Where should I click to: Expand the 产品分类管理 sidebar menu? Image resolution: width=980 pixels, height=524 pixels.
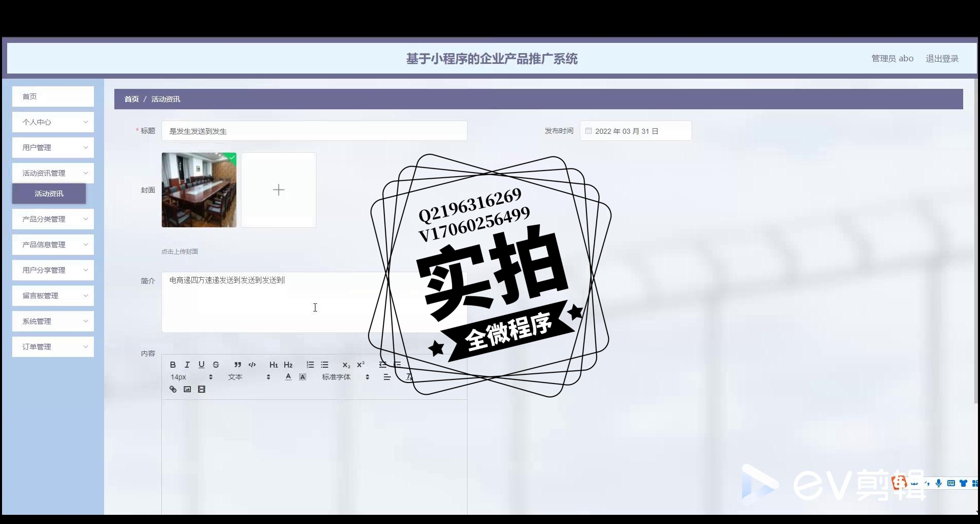click(53, 219)
